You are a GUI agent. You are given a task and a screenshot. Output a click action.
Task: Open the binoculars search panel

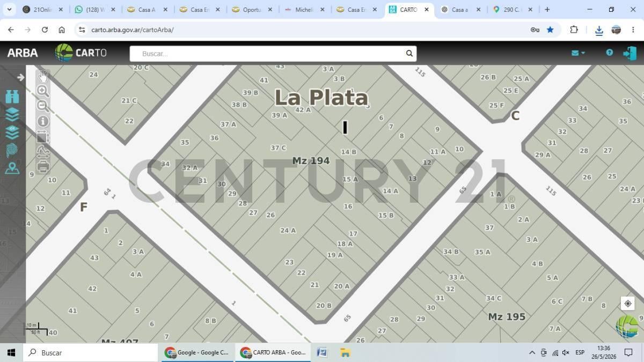12,97
